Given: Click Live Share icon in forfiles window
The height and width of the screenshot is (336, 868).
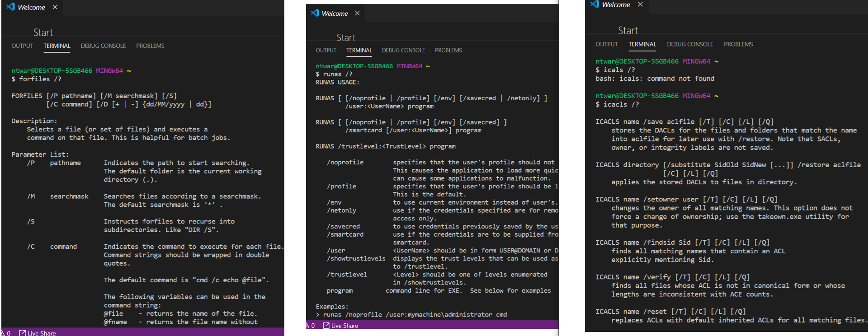Looking at the screenshot, I should [22, 333].
